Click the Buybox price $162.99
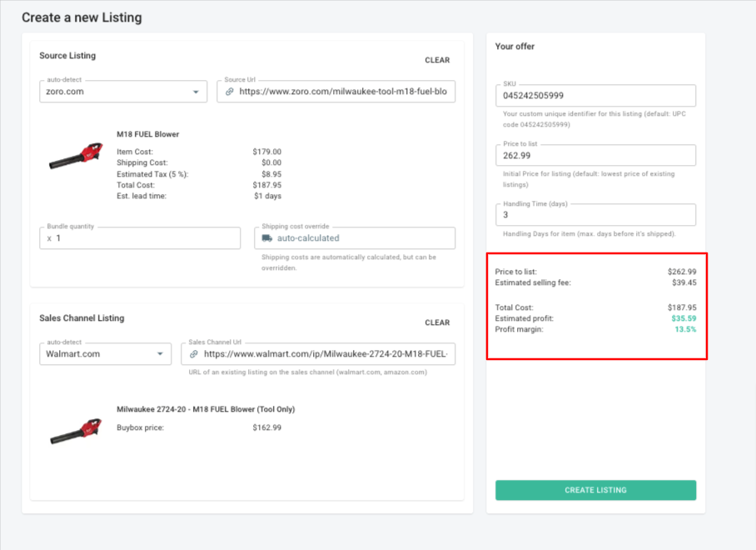This screenshot has height=550, width=756. tap(266, 427)
